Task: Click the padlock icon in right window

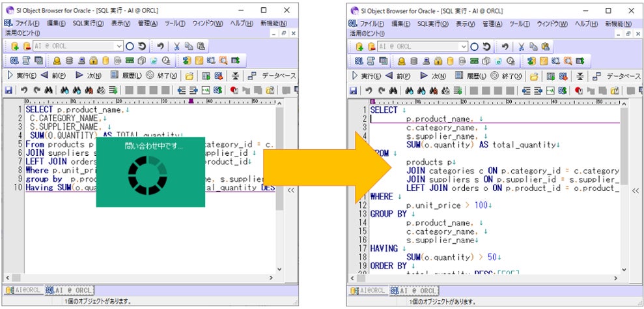Action: click(438, 61)
